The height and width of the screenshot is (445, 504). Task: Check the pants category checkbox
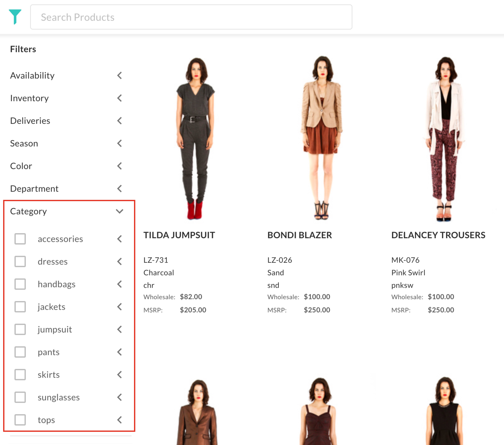pos(20,352)
